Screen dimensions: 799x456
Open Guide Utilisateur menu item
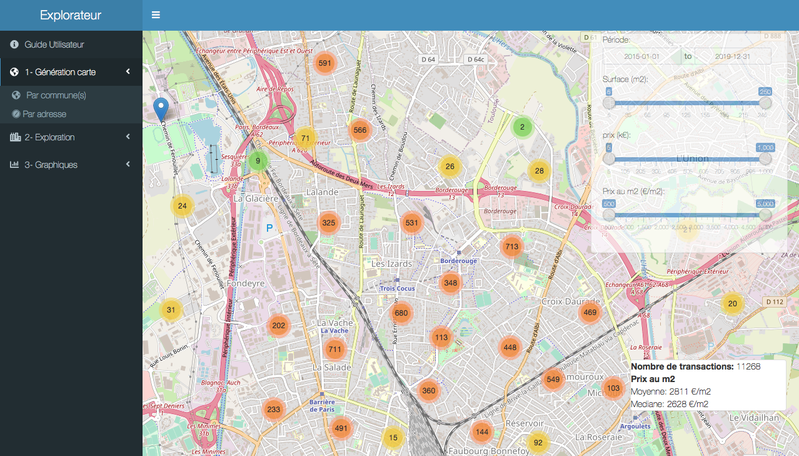click(x=71, y=44)
